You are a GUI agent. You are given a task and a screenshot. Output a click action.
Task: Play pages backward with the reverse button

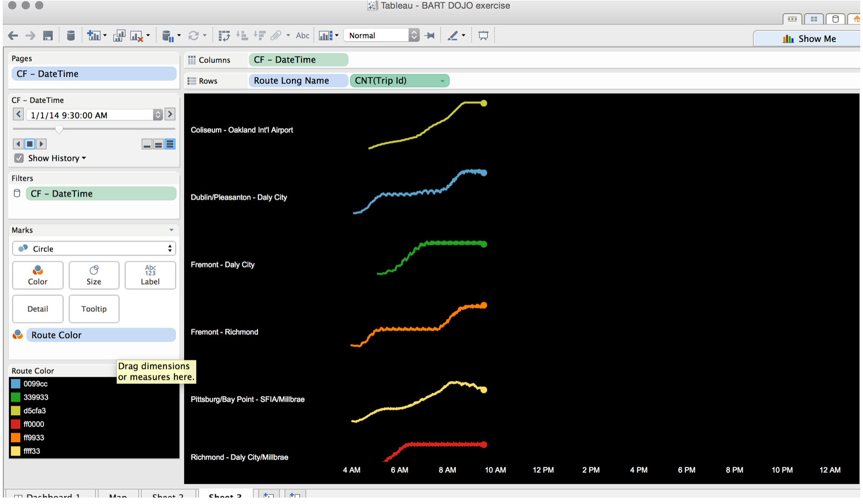point(18,144)
